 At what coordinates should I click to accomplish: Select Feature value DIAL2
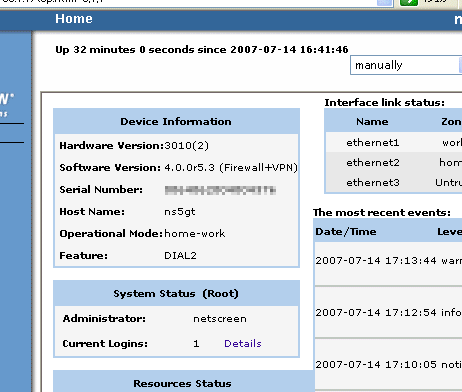click(x=180, y=255)
